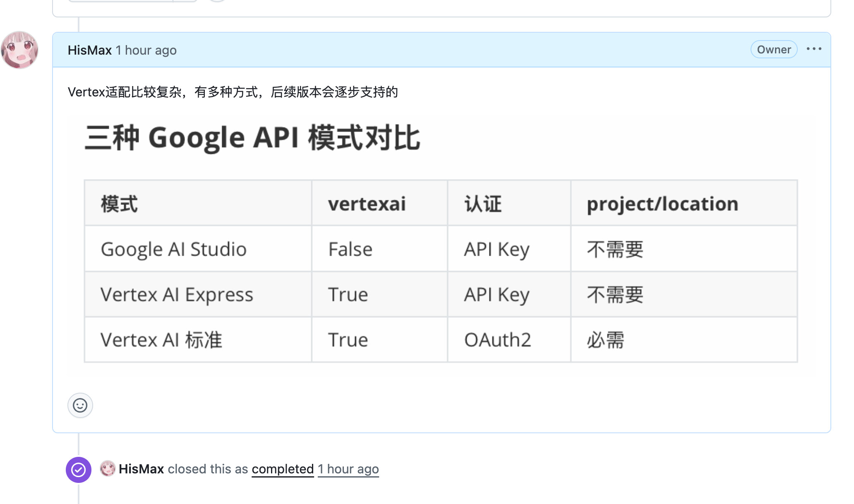Click 'API Key' in the Vertex AI Express row
Screen dimensions: 854x504
click(x=509, y=295)
